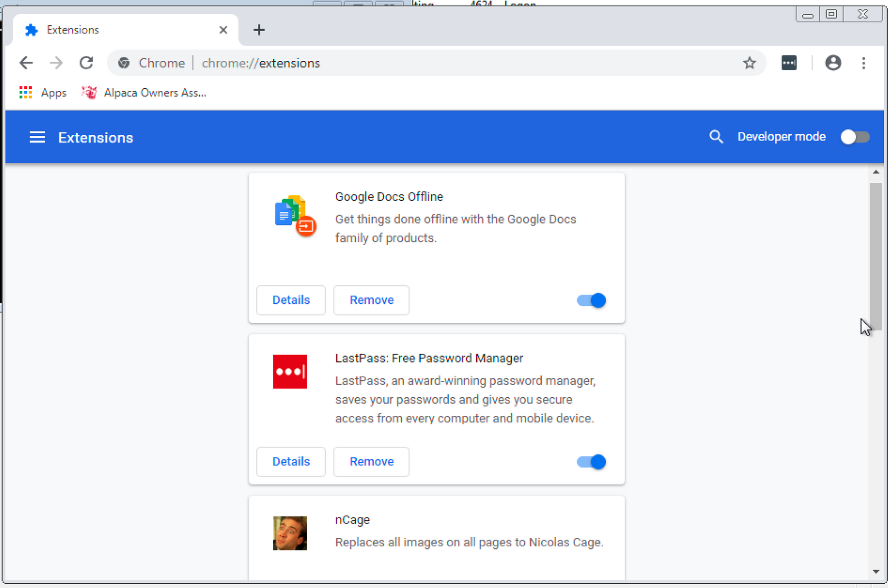Viewport: 888px width, 588px height.
Task: Click the "Developer mode" label text
Action: click(x=781, y=137)
